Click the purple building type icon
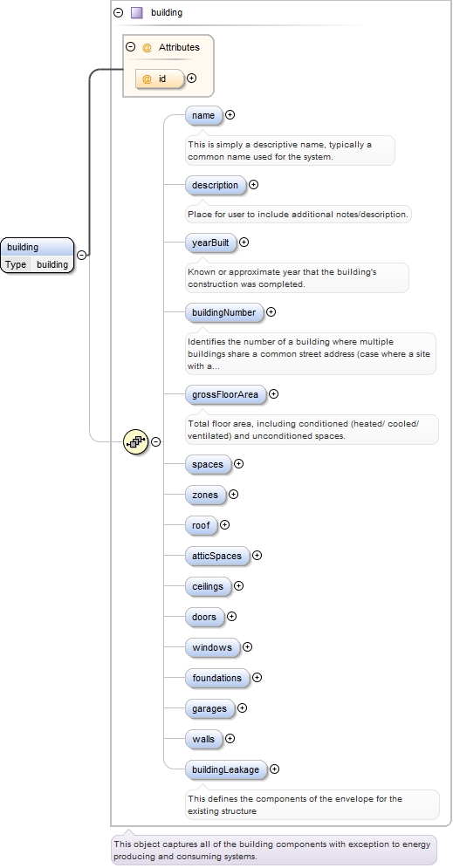The width and height of the screenshot is (453, 868). pos(137,12)
